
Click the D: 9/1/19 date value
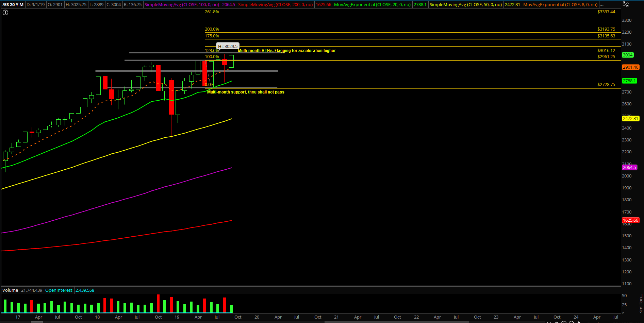pos(36,5)
